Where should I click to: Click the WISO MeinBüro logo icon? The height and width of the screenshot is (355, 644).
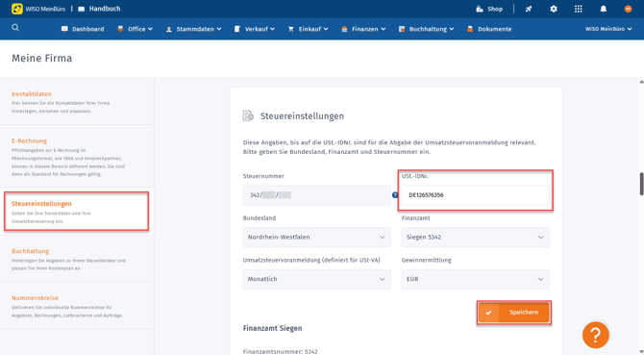(x=17, y=9)
